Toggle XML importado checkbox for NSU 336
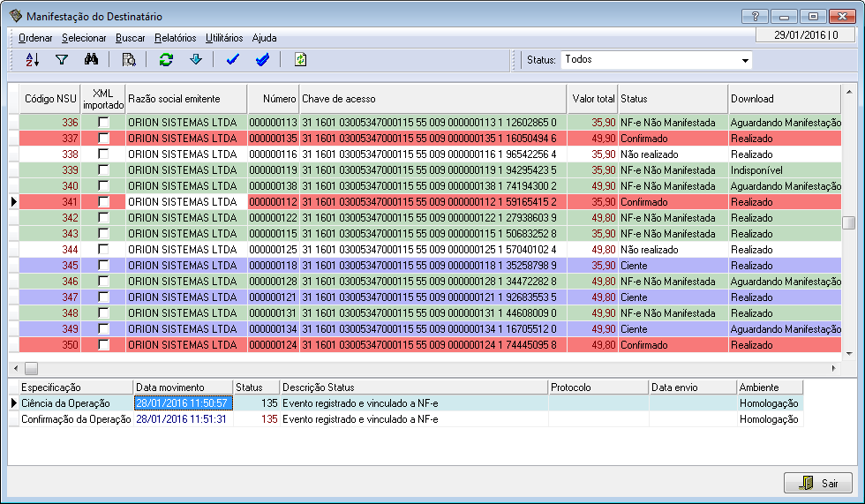The width and height of the screenshot is (865, 504). pyautogui.click(x=104, y=123)
